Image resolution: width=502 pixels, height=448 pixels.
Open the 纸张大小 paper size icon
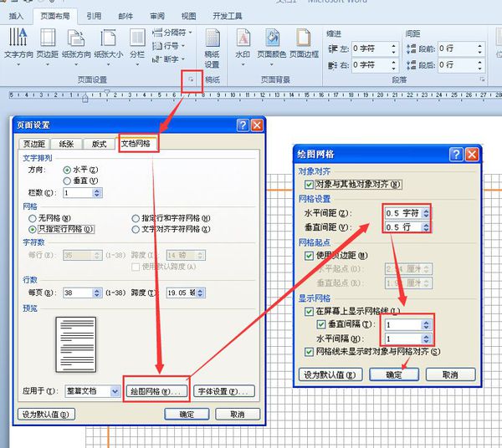(109, 46)
